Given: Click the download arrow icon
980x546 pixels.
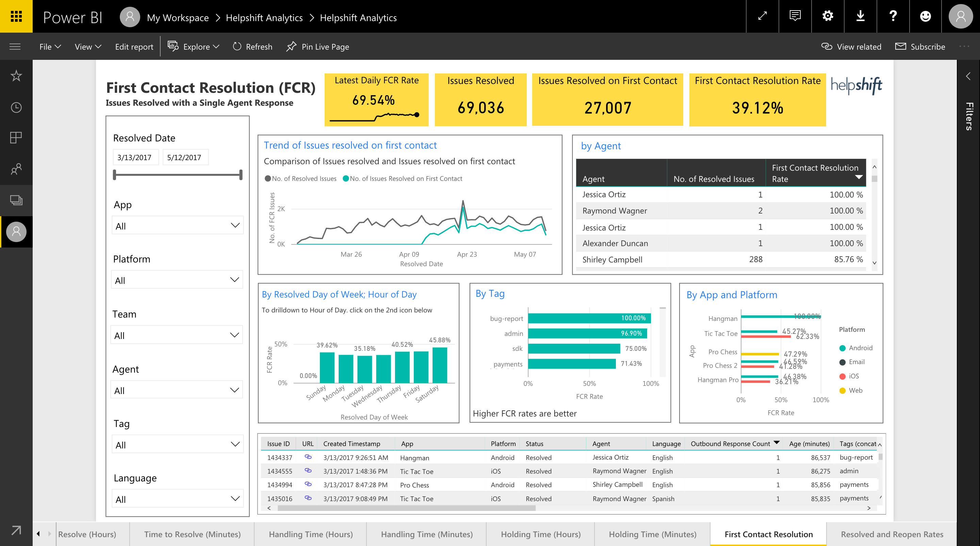Looking at the screenshot, I should 860,16.
